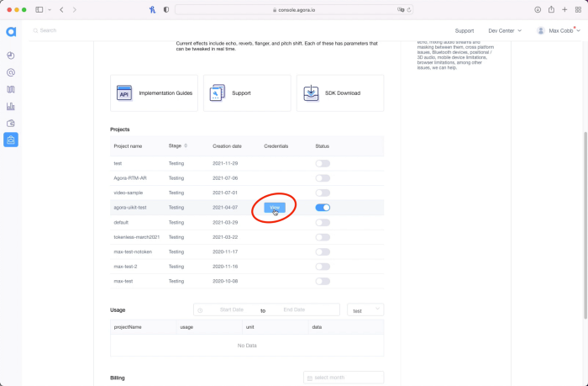This screenshot has width=588, height=386.
Task: Select the Agora-RTM-AR project name
Action: tap(130, 178)
